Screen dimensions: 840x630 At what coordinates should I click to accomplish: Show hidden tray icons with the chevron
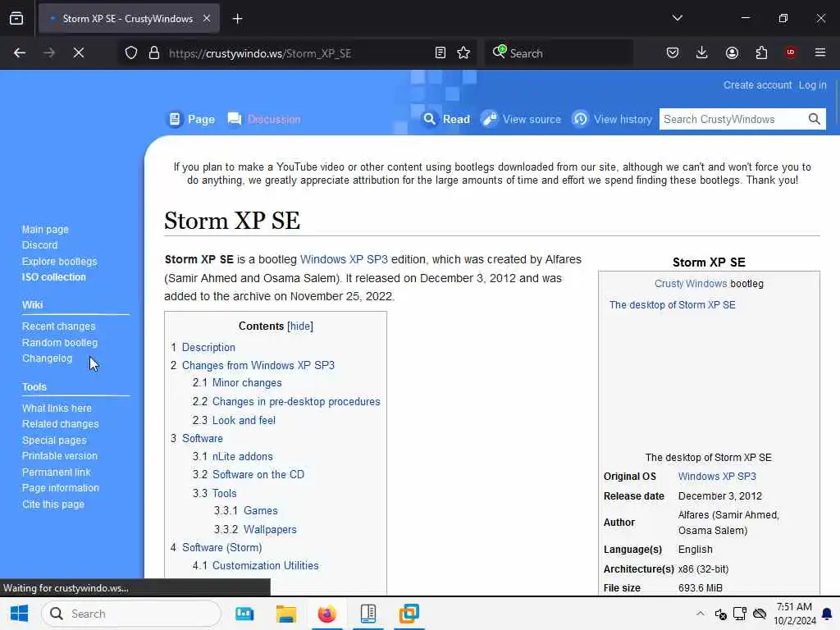(701, 614)
